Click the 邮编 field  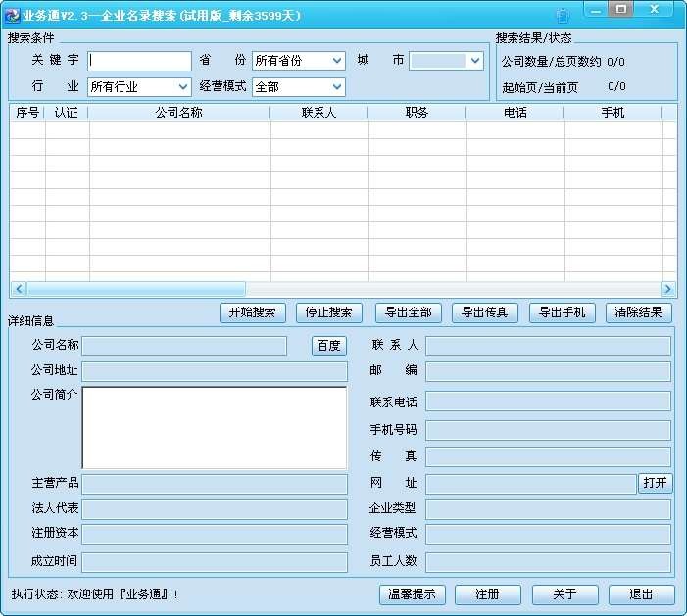coord(548,371)
